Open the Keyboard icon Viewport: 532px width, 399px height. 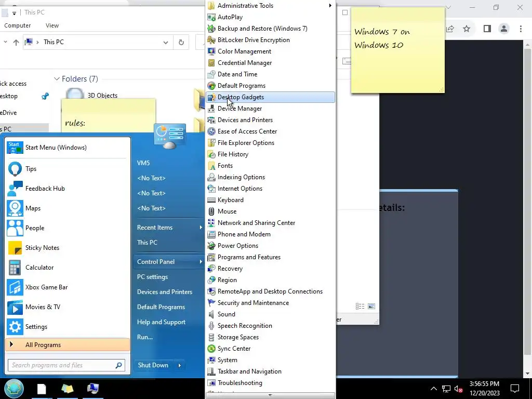(x=211, y=200)
